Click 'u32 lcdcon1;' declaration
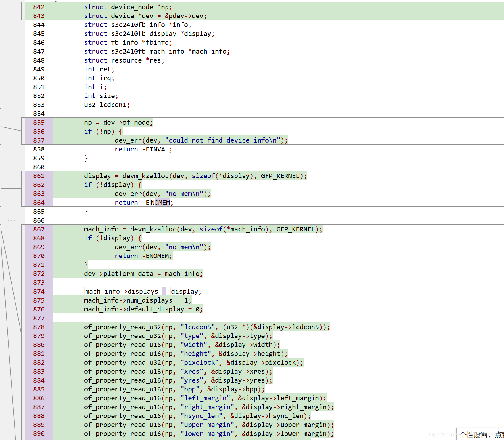Screen dimensions: 504x440 point(107,105)
